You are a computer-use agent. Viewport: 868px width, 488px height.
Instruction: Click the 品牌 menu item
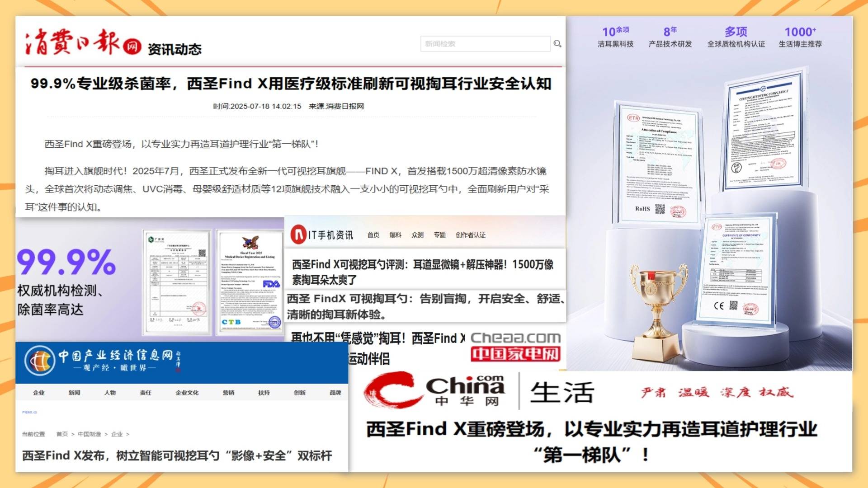pyautogui.click(x=335, y=393)
